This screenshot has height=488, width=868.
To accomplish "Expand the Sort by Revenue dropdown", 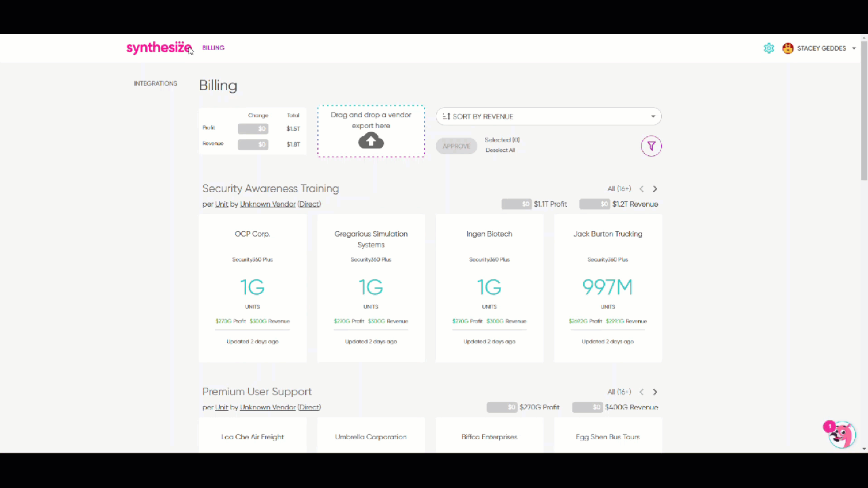I will 549,117.
